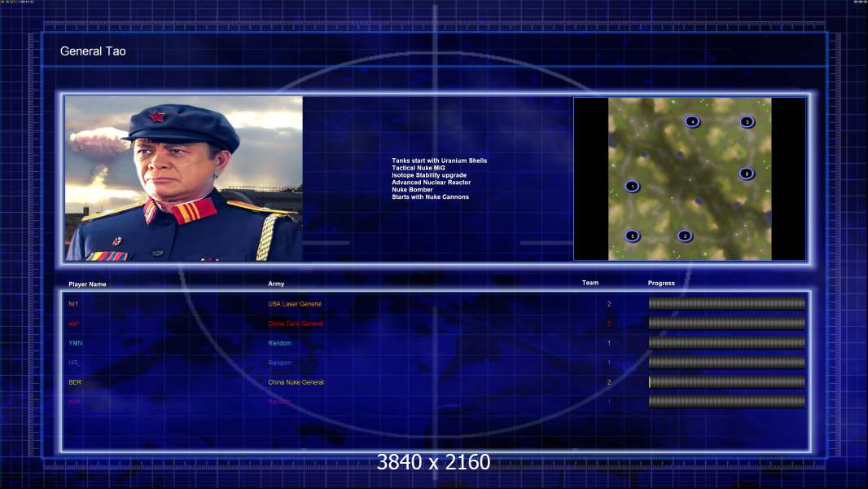Select player name HR_
Screen dimensions: 868x489
74,363
